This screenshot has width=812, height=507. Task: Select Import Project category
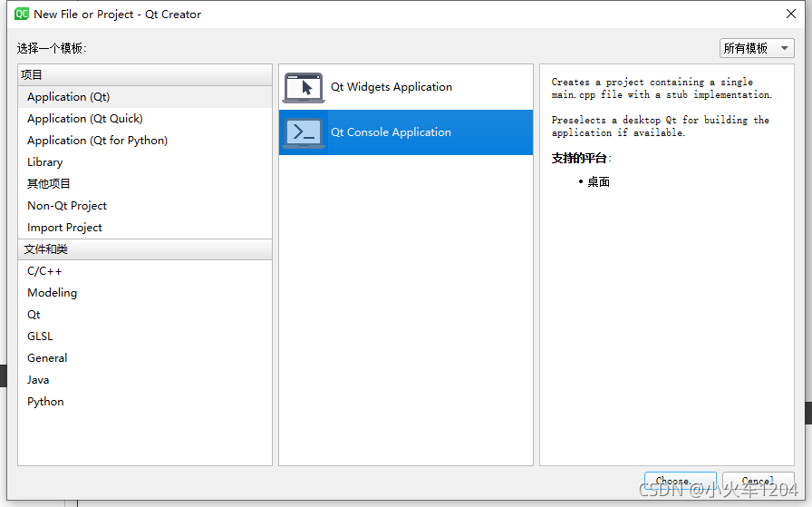tap(144, 228)
